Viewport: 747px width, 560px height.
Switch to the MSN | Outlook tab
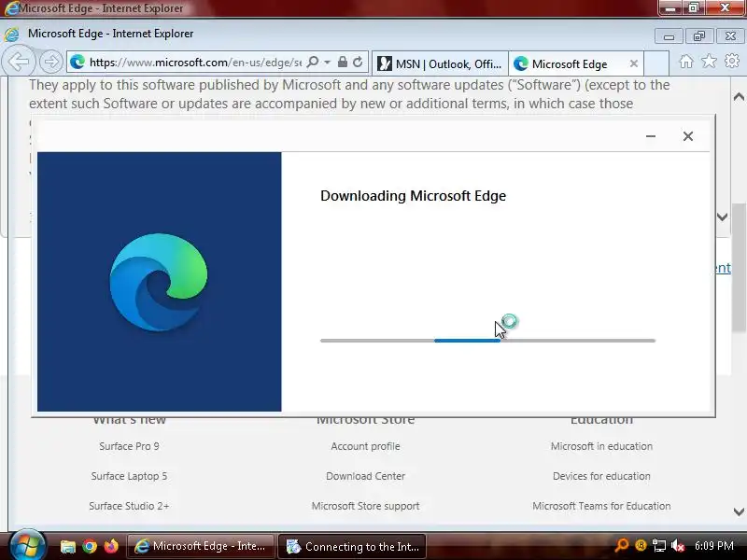440,63
